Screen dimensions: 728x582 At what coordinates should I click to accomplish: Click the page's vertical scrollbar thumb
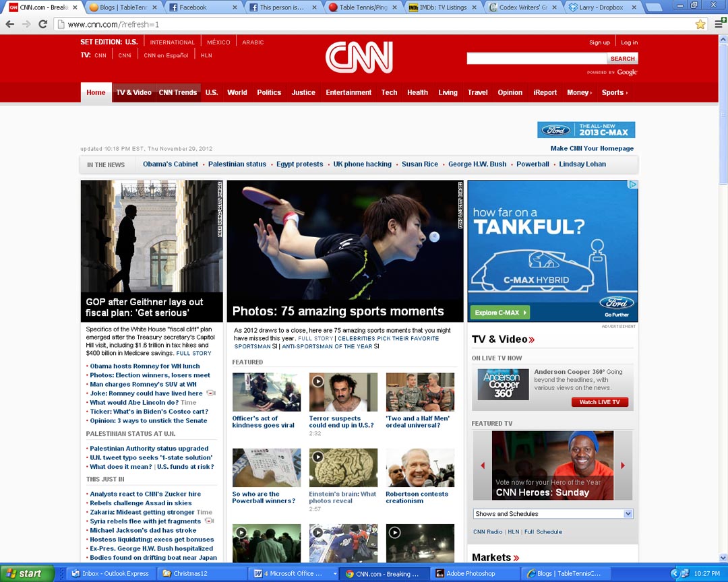pos(723,116)
